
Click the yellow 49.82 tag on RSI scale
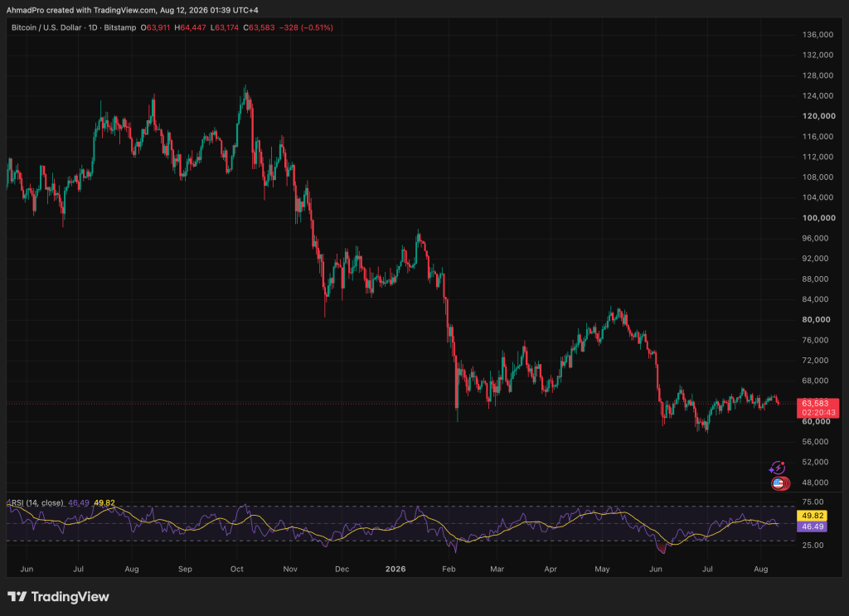coord(813,516)
